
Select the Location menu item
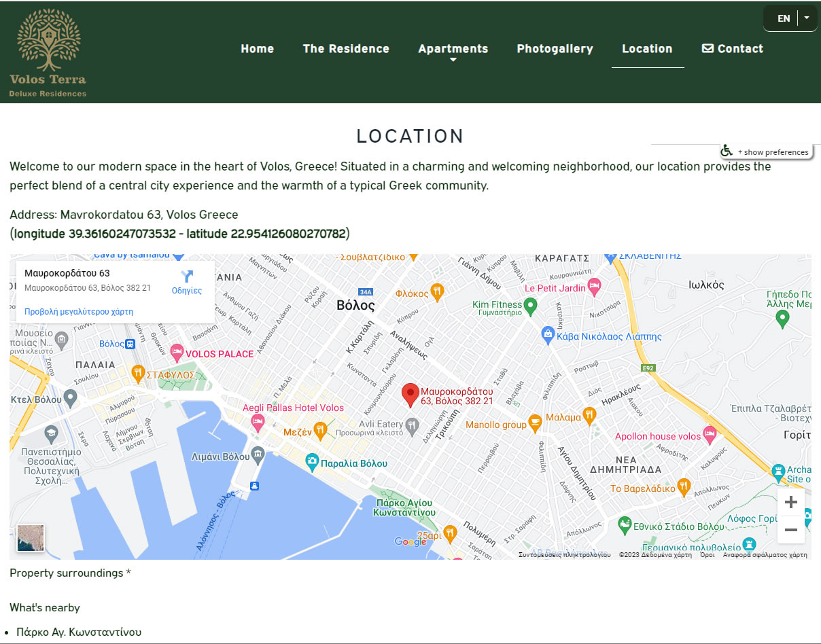coord(647,49)
